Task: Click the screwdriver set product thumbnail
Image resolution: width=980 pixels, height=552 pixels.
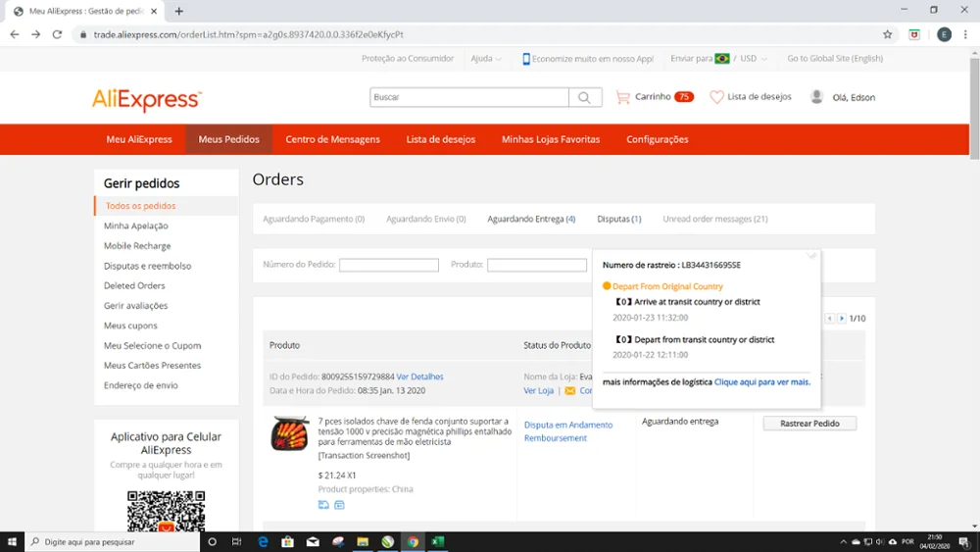Action: point(289,433)
